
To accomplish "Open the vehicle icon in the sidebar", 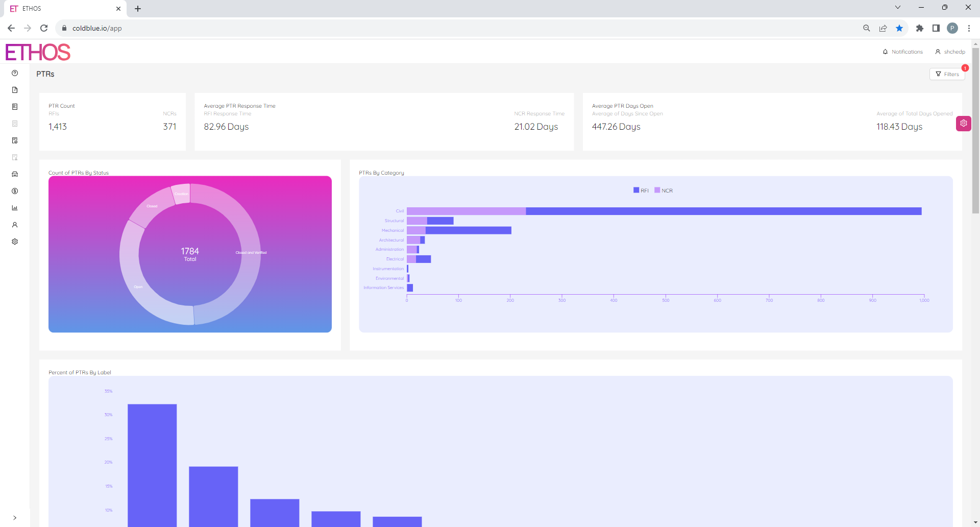I will pyautogui.click(x=15, y=174).
